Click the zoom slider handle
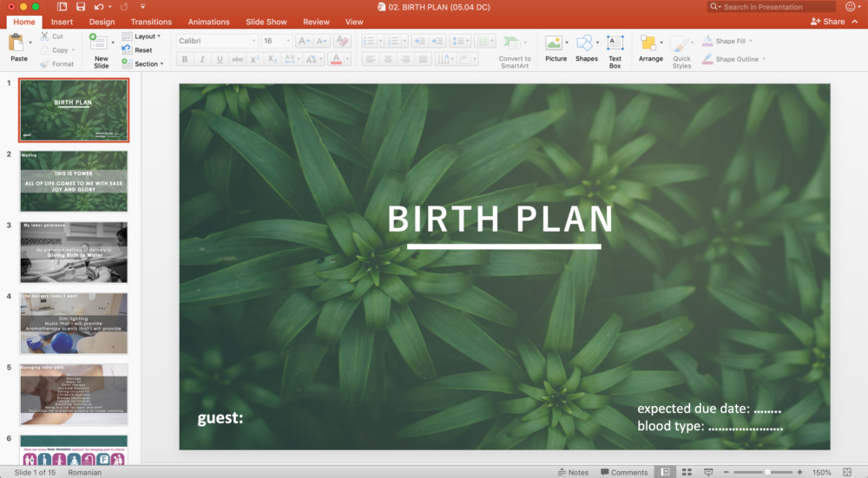The height and width of the screenshot is (478, 868). click(x=767, y=472)
